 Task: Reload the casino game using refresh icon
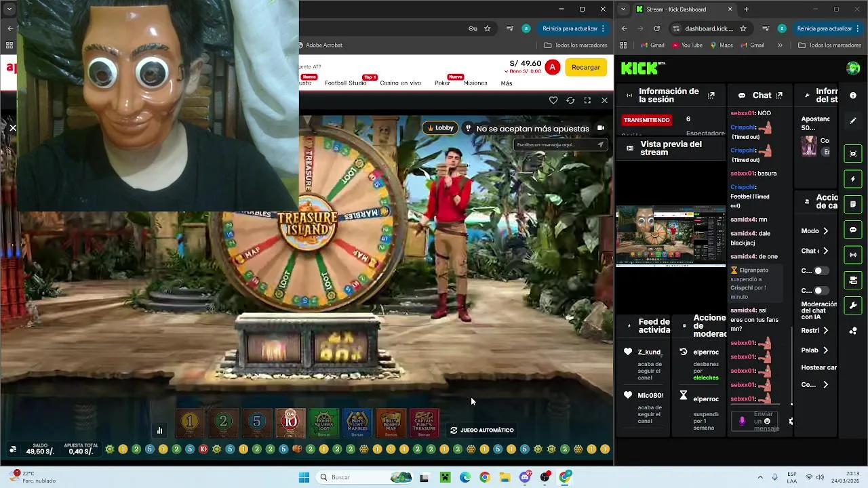pos(570,100)
